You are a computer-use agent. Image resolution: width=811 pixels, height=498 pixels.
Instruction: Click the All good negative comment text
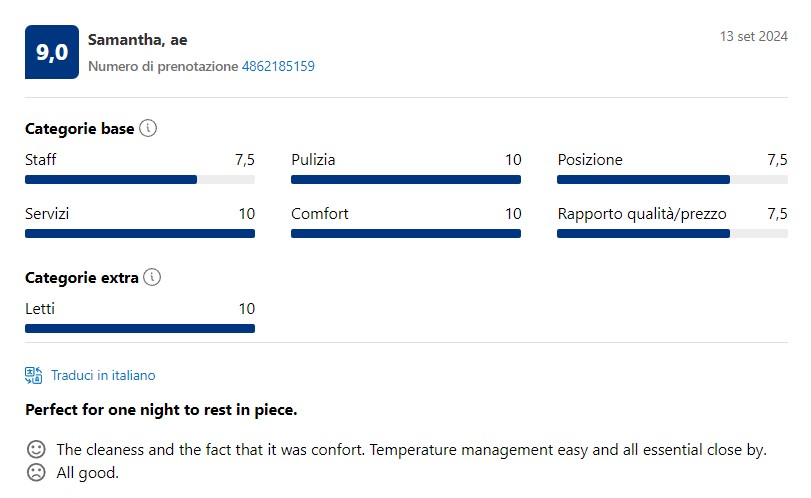87,473
